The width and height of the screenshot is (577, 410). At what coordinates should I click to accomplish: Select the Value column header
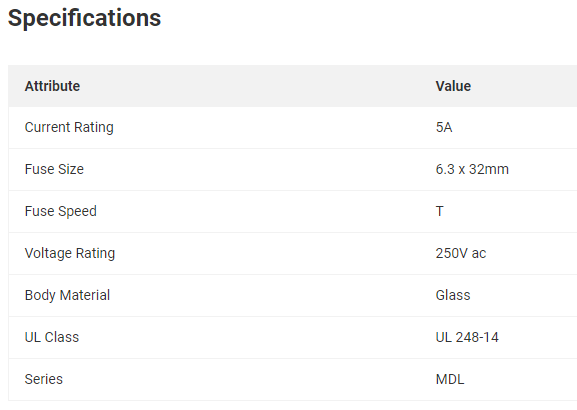[x=453, y=86]
